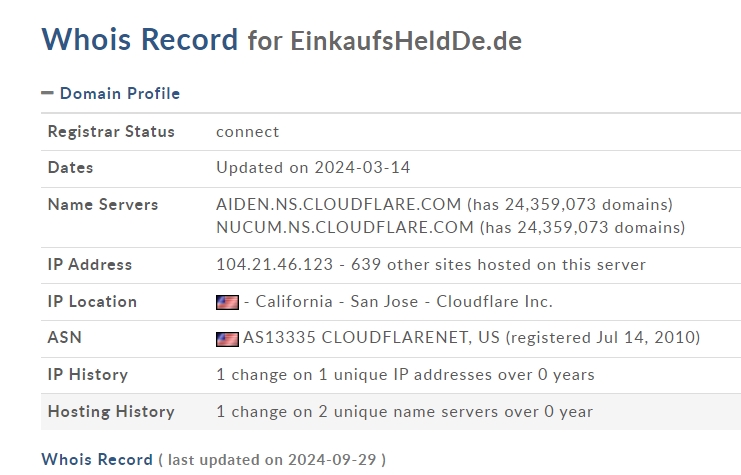The height and width of the screenshot is (475, 741).
Task: Click the connect status value
Action: click(248, 132)
